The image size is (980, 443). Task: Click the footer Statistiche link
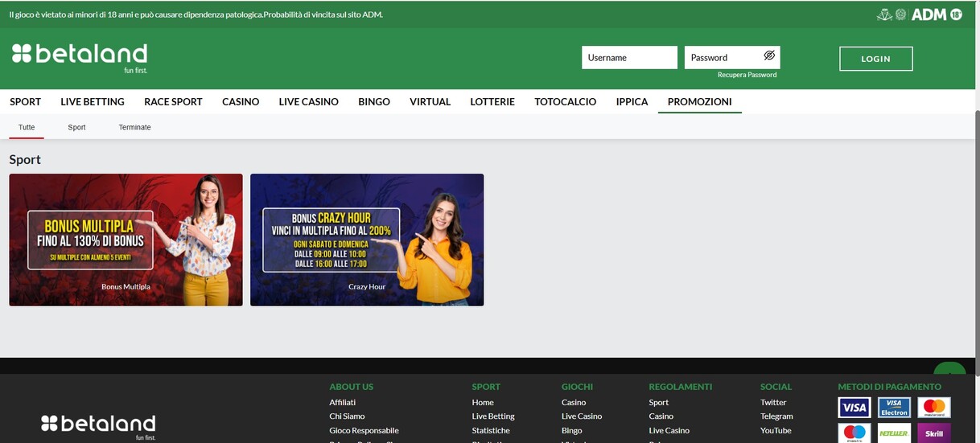pos(491,430)
